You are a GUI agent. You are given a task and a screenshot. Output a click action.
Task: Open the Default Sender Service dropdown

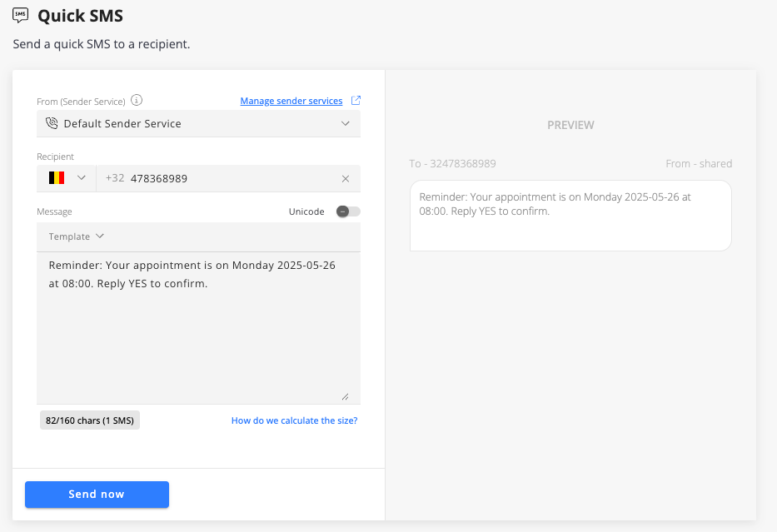[x=199, y=123]
